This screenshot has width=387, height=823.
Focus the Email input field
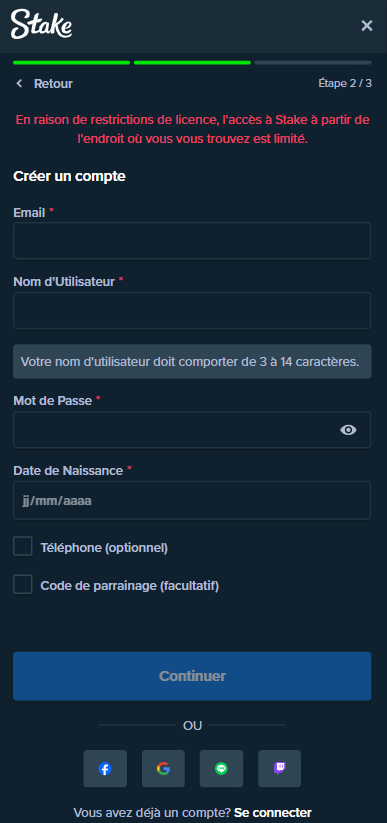tap(192, 240)
